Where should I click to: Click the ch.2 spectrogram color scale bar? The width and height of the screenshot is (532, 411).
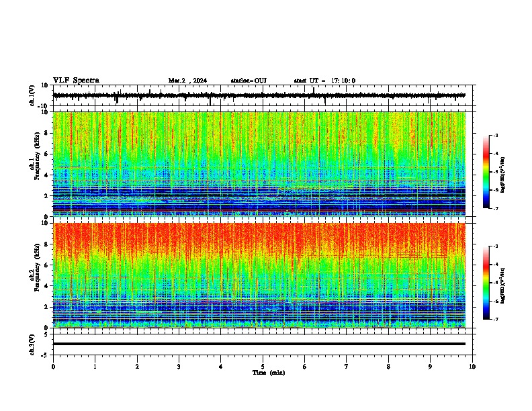tap(486, 283)
